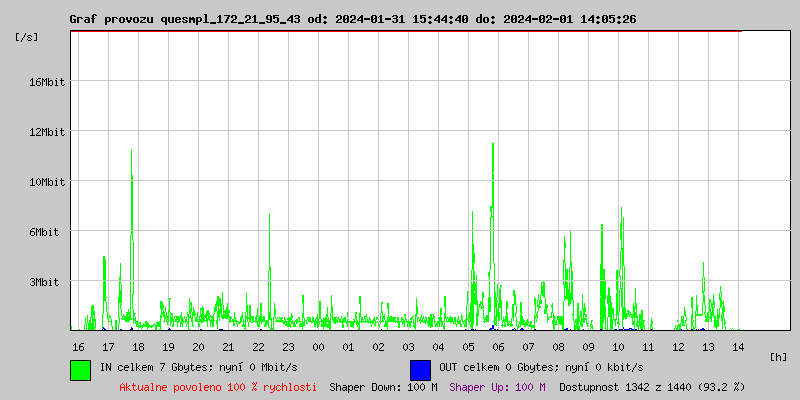Click the green IN legend swatch
Screen dimensions: 800x400
(80, 369)
